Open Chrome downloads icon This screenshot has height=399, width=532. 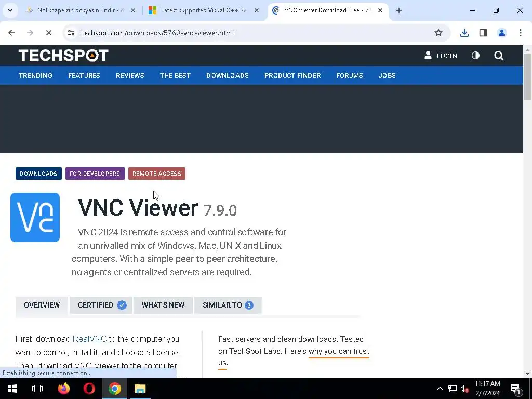click(x=464, y=33)
